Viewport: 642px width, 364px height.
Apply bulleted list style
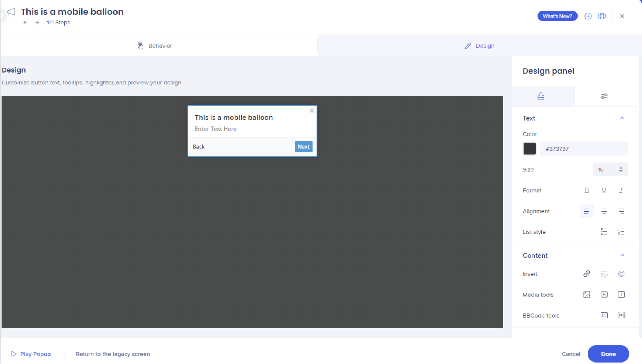tap(604, 232)
